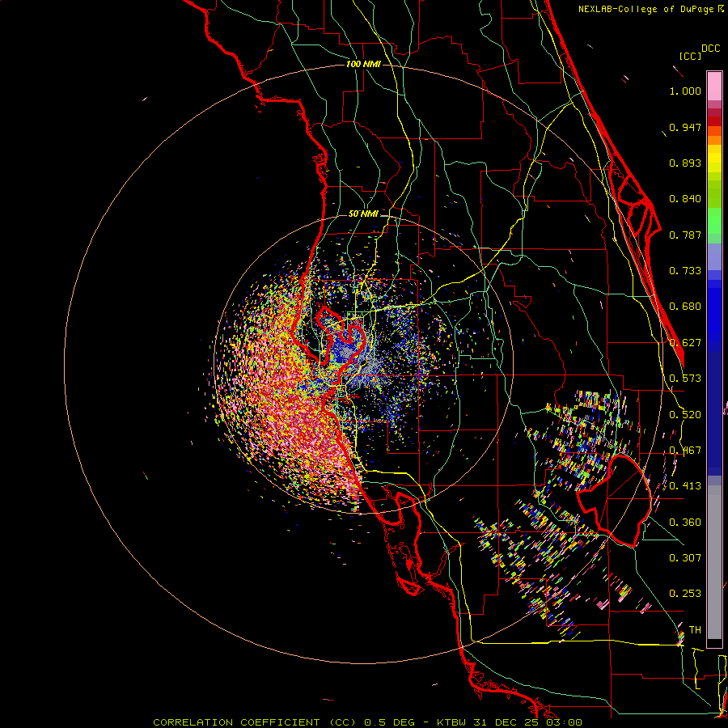Viewport: 728px width, 728px height.
Task: Click the 0.520 scale value
Action: click(685, 415)
